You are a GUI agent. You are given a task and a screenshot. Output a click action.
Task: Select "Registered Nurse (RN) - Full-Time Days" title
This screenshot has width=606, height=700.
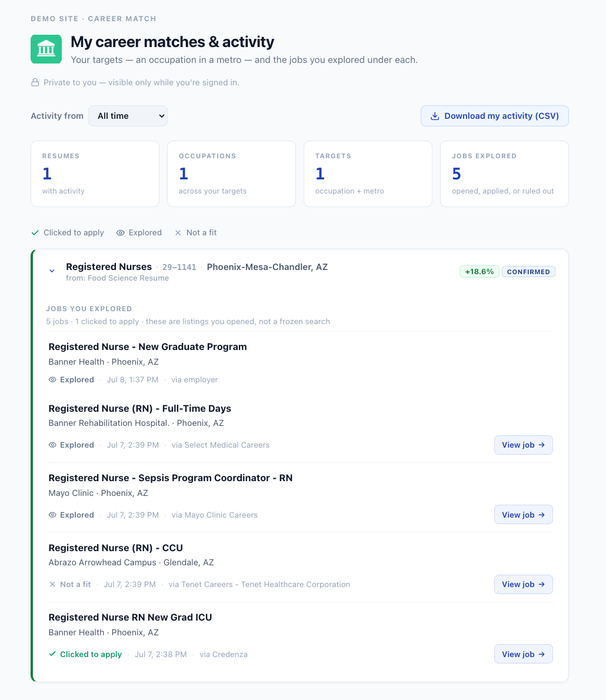140,408
